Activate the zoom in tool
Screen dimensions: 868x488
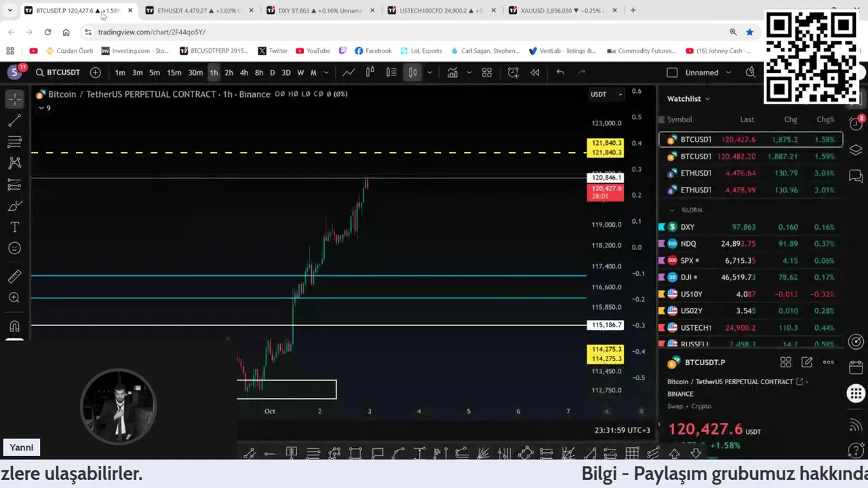coord(14,298)
